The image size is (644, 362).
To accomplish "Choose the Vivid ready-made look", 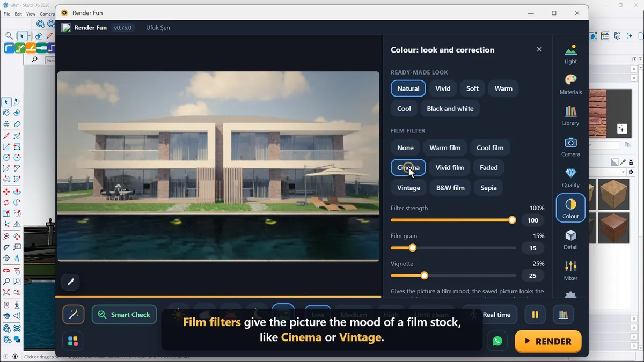I will click(x=443, y=88).
